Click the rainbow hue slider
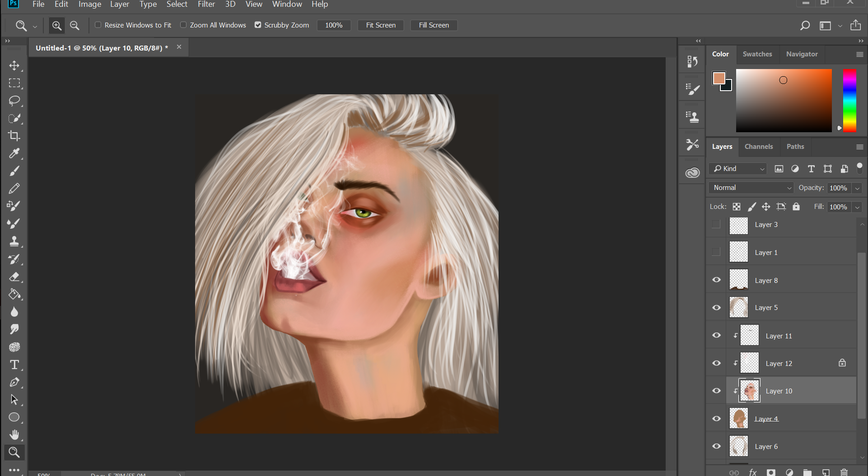The image size is (868, 476). pos(849,101)
